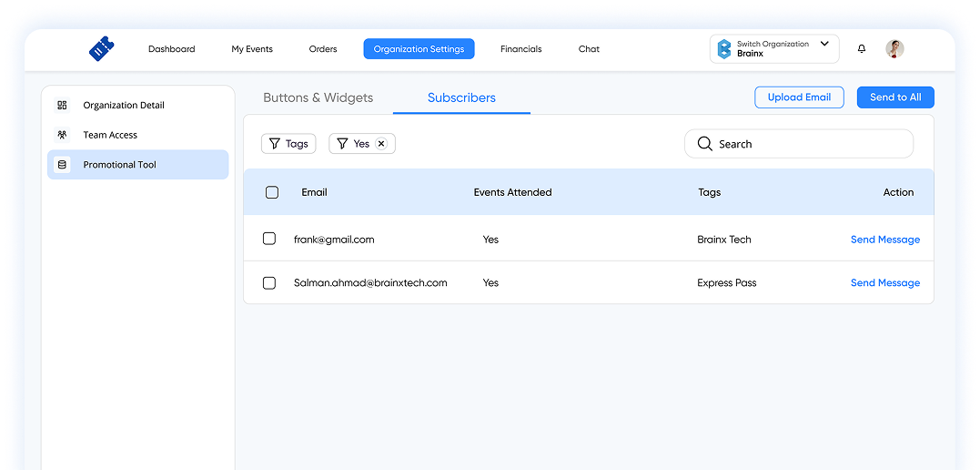
Task: Click the Team Access people icon
Action: 62,135
